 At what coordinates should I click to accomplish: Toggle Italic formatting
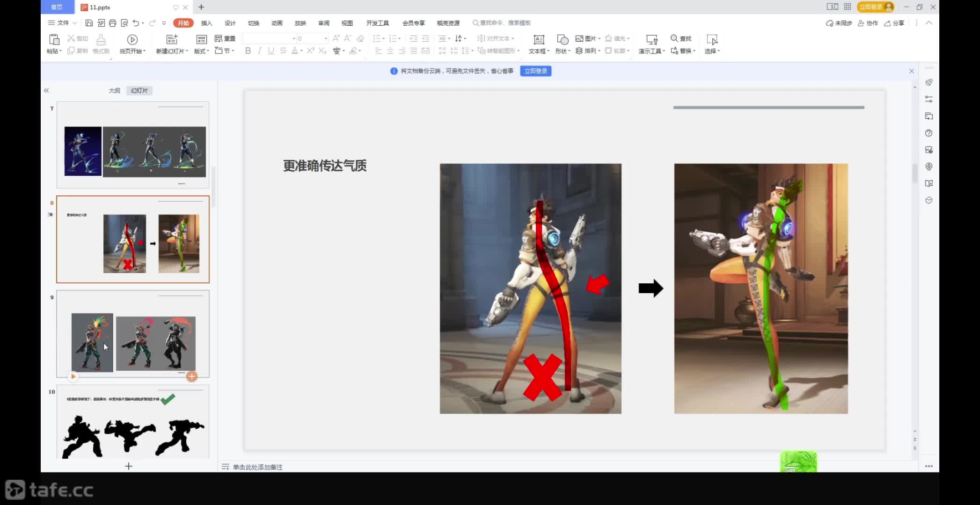pos(260,50)
